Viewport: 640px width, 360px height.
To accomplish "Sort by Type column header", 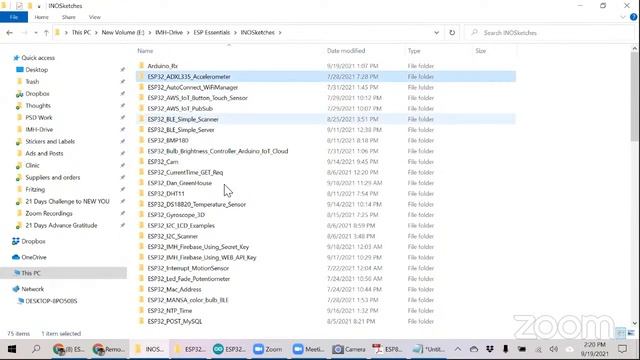I will tap(414, 51).
